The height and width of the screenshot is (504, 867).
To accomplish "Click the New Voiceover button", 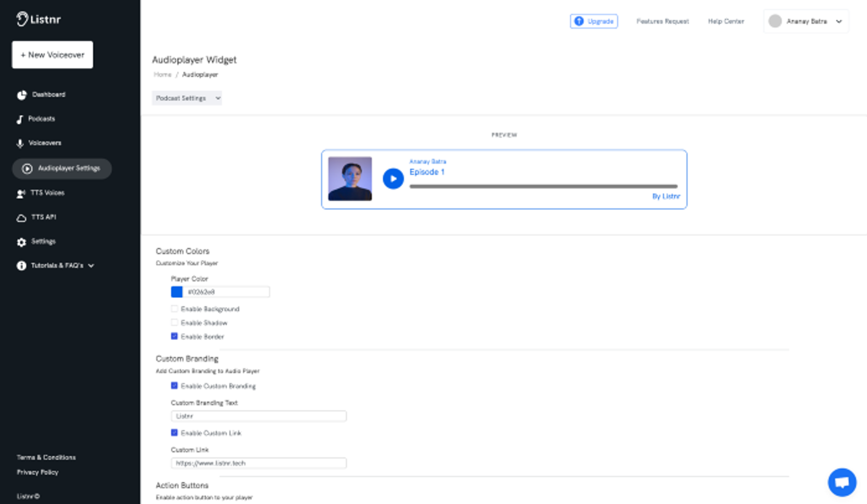I will pos(52,55).
